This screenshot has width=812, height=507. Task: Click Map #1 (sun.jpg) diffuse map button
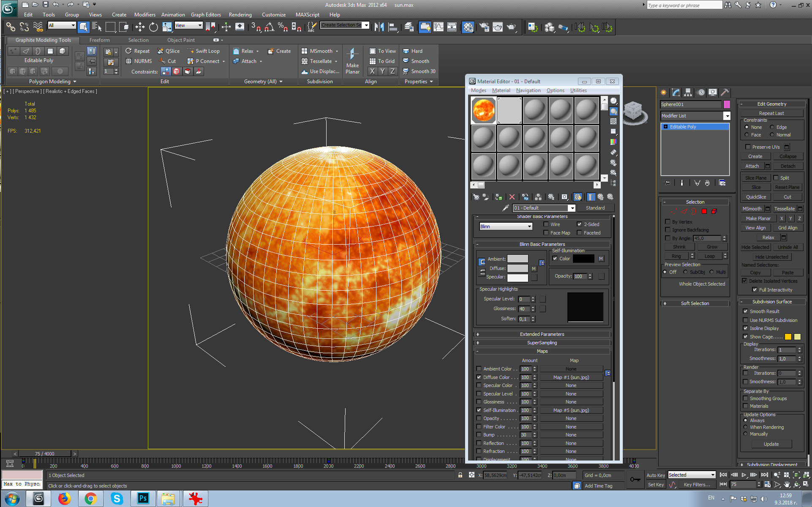pos(571,377)
